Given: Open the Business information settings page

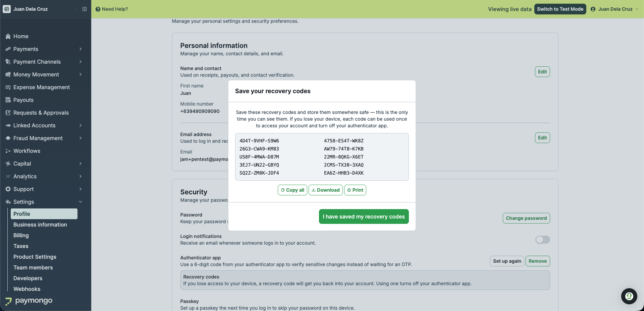Looking at the screenshot, I should 40,225.
